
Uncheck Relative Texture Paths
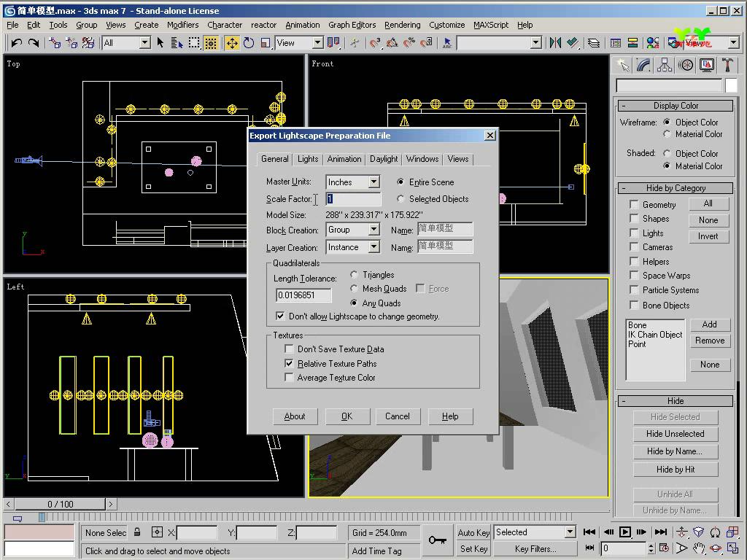[289, 363]
